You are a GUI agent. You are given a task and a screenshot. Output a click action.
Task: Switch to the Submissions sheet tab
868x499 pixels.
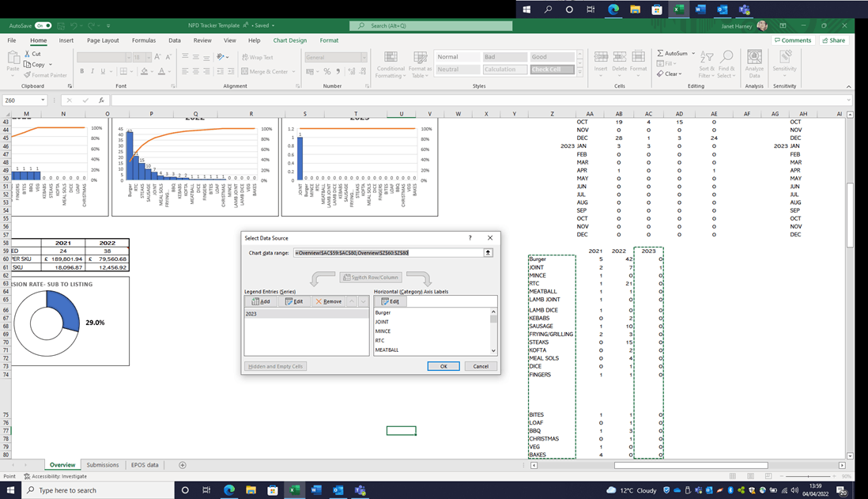[103, 465]
